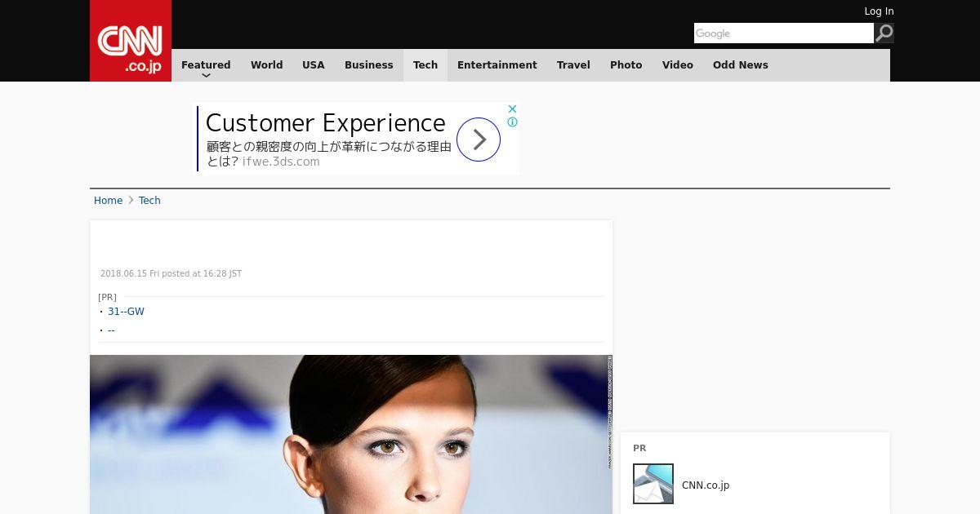
Task: Click the magnifier search button
Action: [x=884, y=33]
